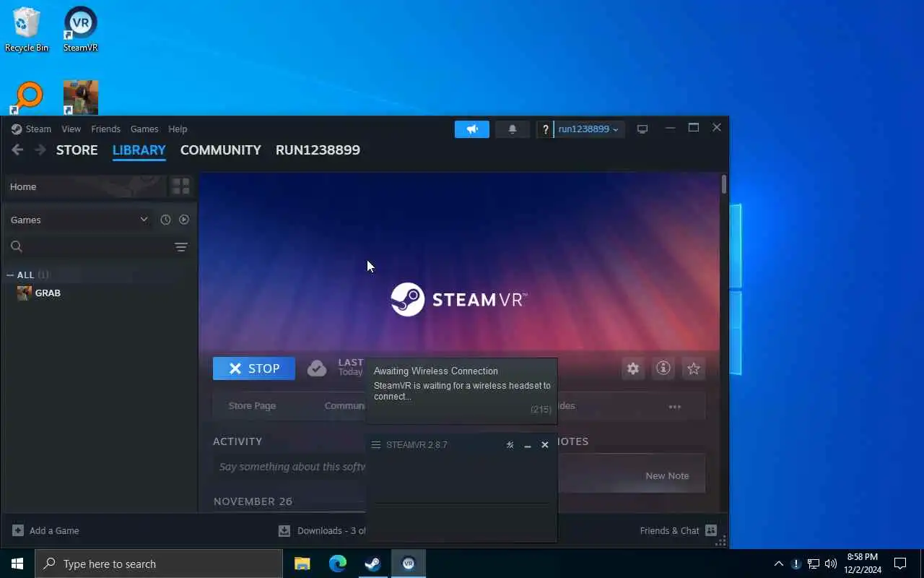
Task: Open the taskbar clock showing 8:58 PM
Action: 863,564
